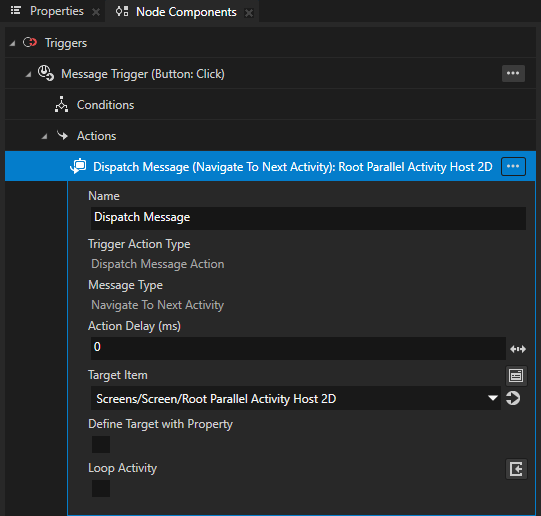
Task: Select the Actions row
Action: 270,136
